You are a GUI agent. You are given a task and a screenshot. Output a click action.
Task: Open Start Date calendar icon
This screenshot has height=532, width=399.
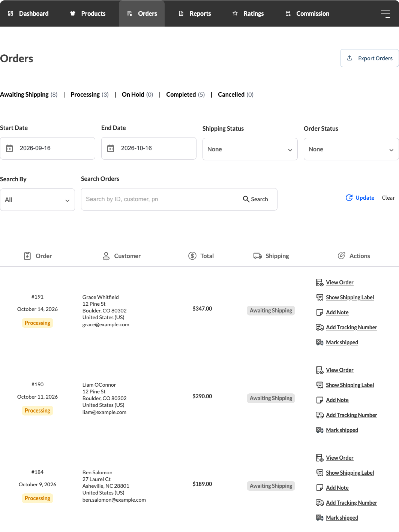tap(9, 148)
